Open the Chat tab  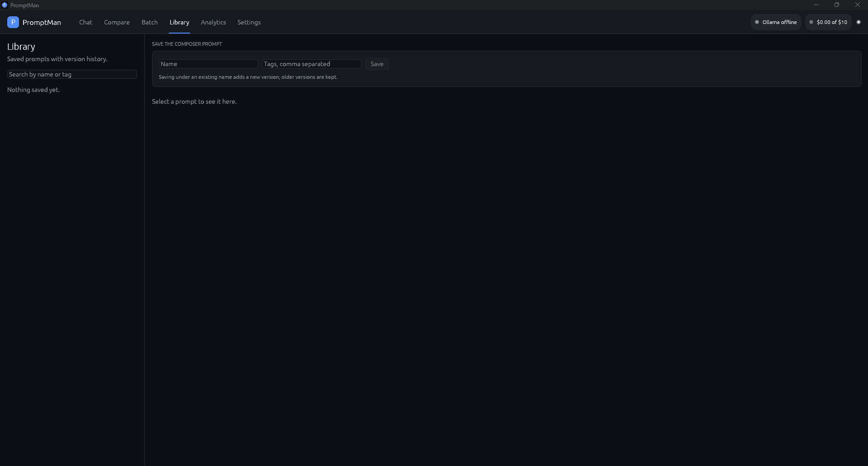[86, 22]
